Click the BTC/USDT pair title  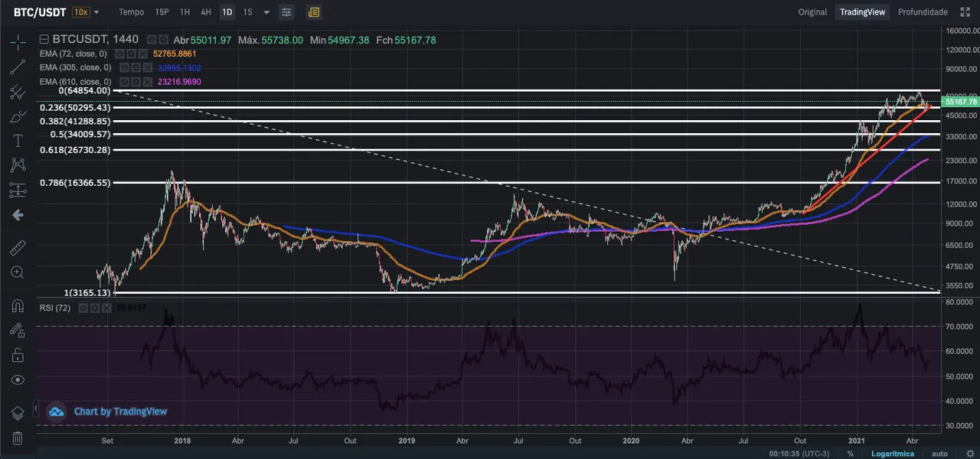(39, 12)
